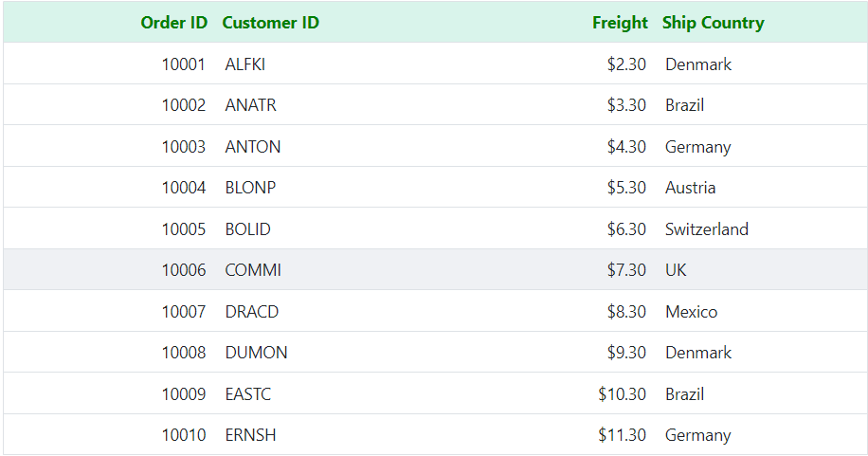Click the $10.30 freight value

[x=622, y=394]
